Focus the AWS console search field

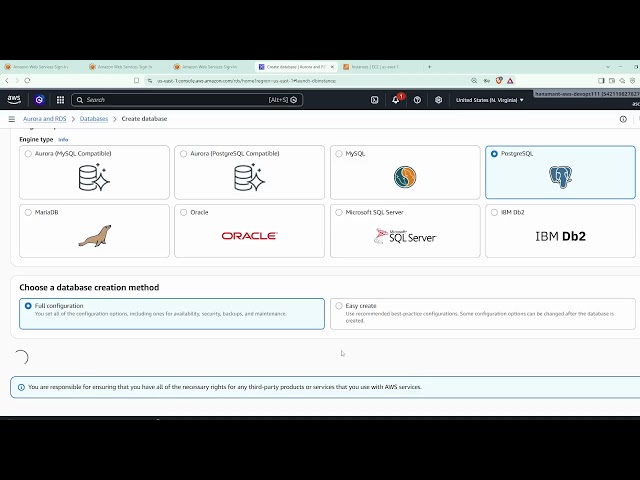click(187, 100)
